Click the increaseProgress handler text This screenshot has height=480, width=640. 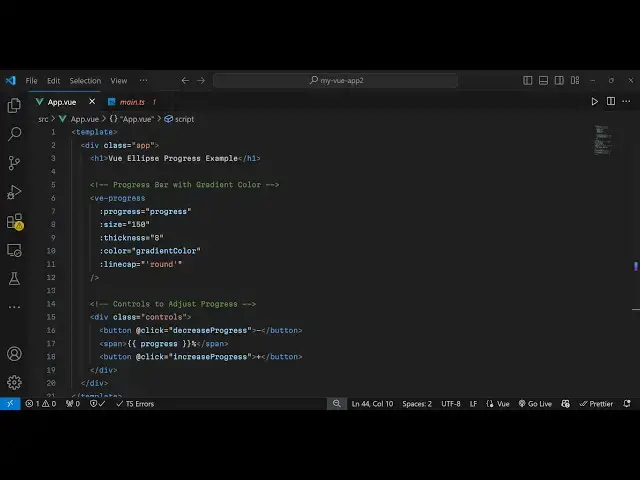210,357
